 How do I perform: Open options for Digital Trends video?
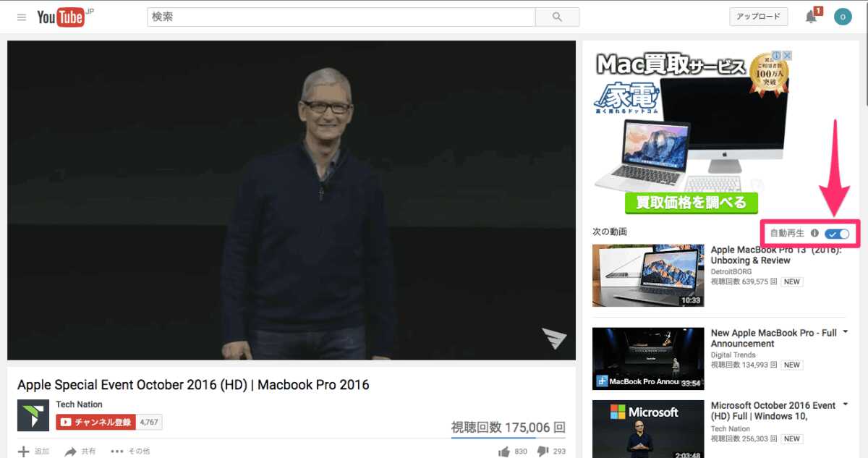[x=846, y=333]
